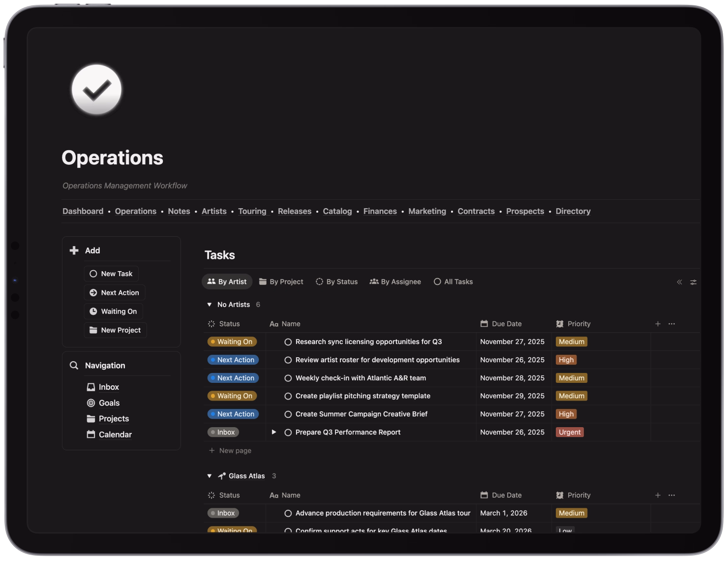The width and height of the screenshot is (728, 561).
Task: Open the view settings sliders icon
Action: tap(693, 282)
